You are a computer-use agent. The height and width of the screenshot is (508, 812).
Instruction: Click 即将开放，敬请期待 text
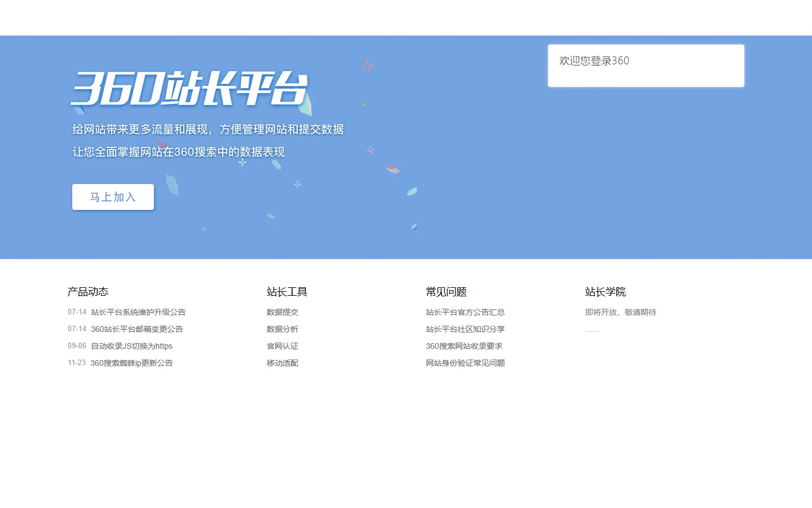[621, 312]
